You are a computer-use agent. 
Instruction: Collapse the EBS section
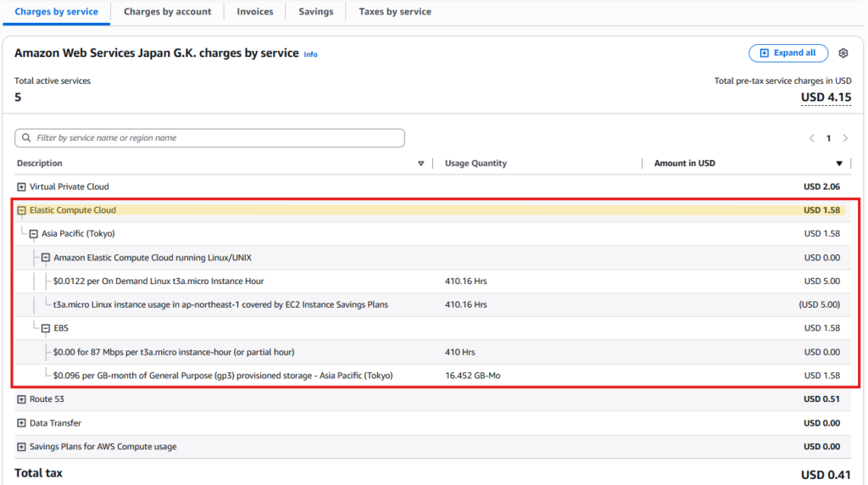[45, 328]
